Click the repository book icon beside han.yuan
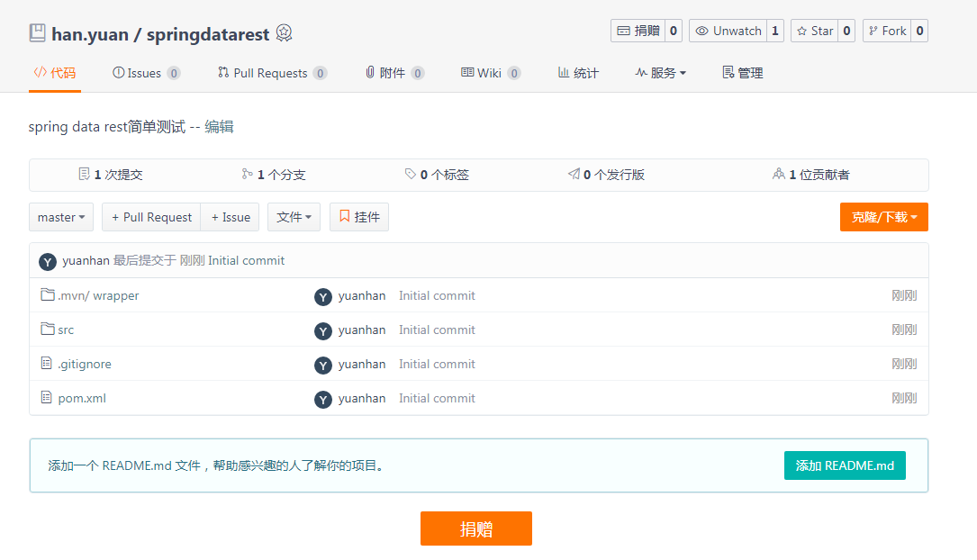This screenshot has width=977, height=560. coord(38,33)
